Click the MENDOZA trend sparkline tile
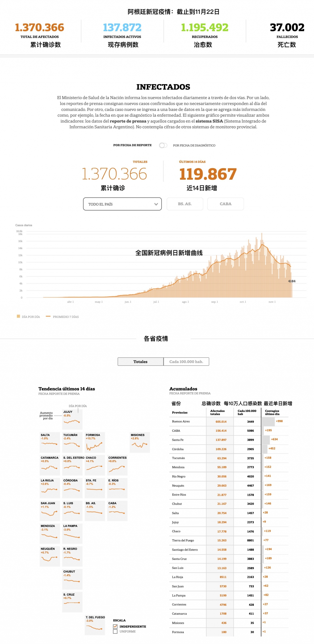The height and width of the screenshot is (644, 314). 50,533
